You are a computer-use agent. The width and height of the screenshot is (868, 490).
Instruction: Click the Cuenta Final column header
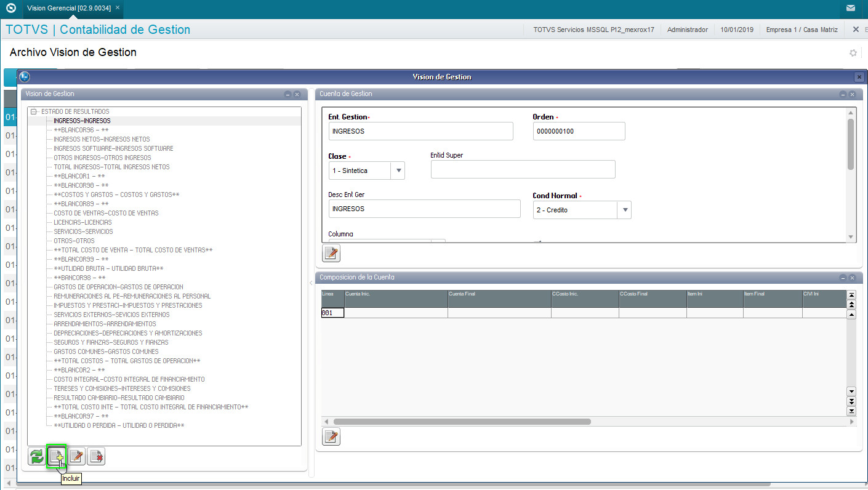[x=499, y=299]
